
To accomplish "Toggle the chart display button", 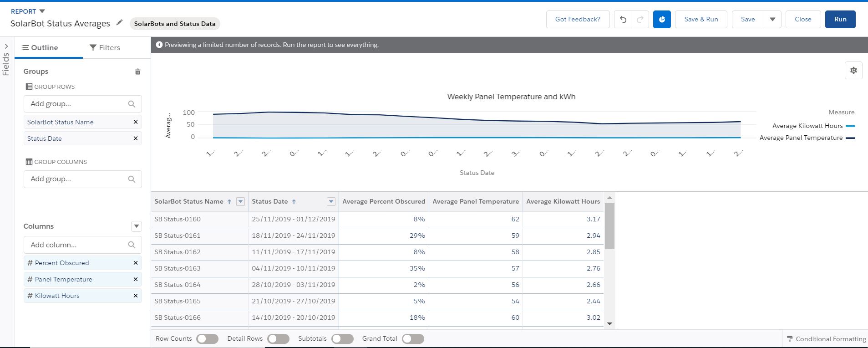I will 662,19.
